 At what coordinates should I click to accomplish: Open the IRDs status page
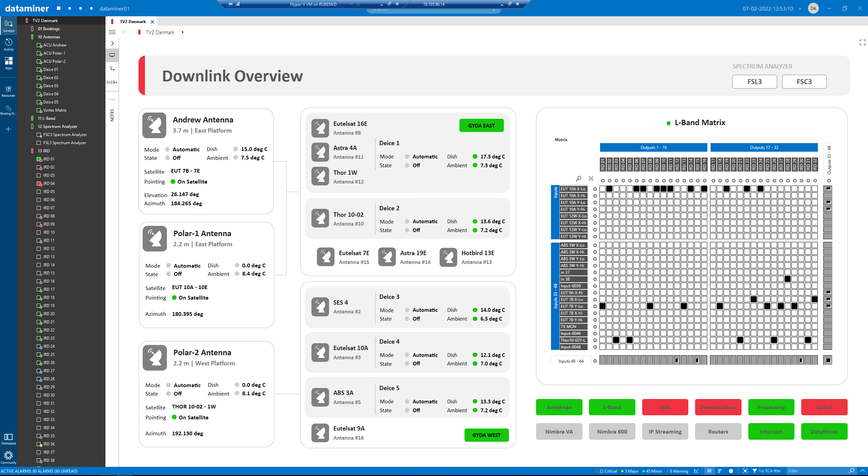point(665,407)
